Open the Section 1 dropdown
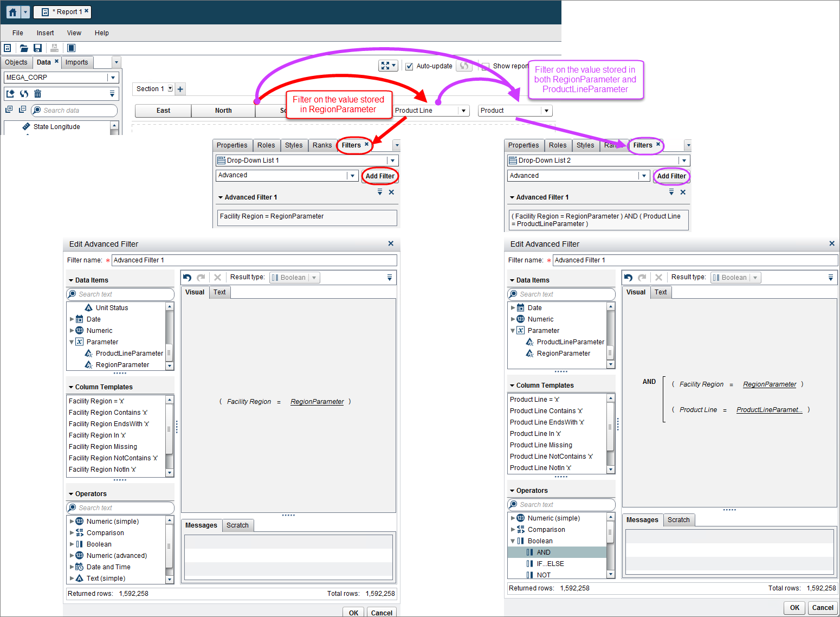 170,88
